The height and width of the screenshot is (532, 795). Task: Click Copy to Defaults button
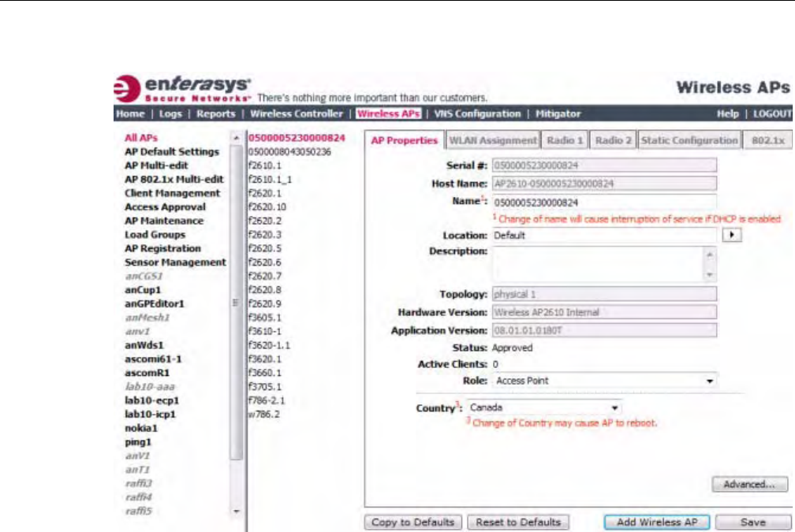412,523
